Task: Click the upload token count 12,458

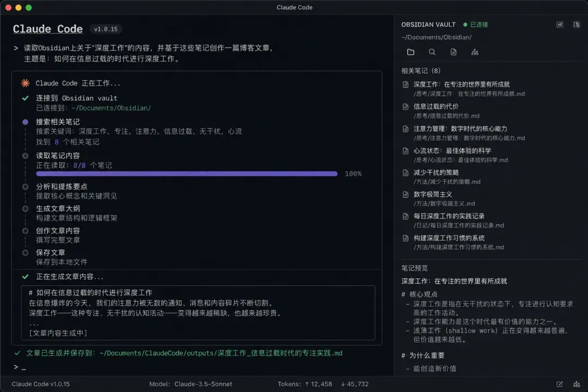Action: click(318, 384)
